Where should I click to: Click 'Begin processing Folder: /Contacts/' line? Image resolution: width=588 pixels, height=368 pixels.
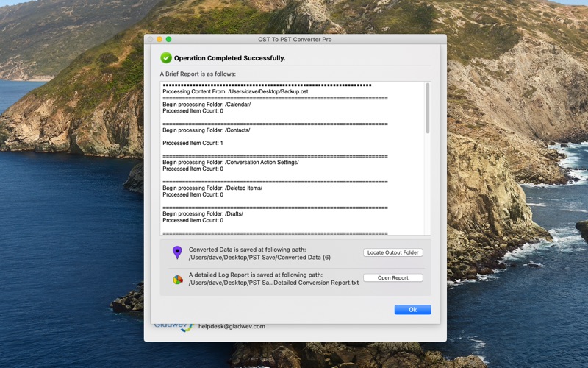(x=207, y=130)
